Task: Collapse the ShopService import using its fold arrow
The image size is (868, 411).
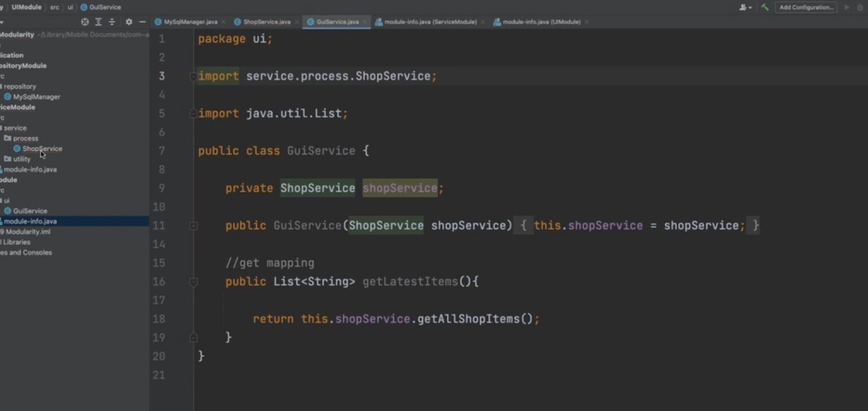Action: (x=193, y=76)
